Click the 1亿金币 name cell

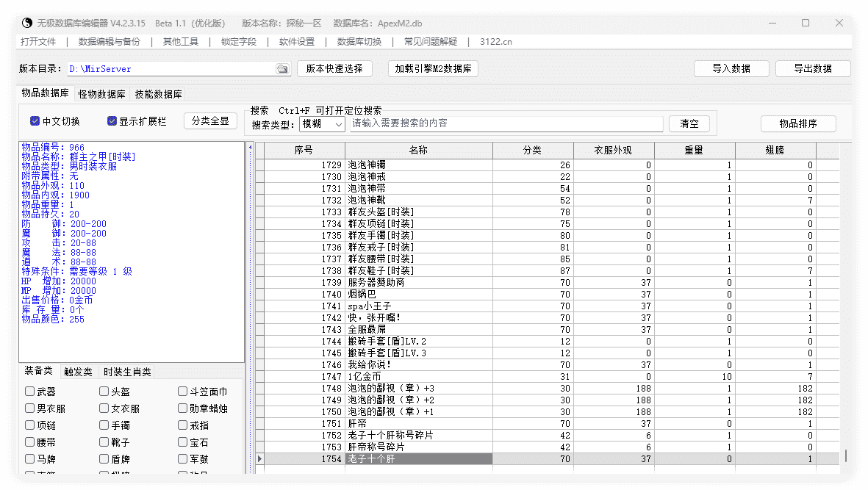pyautogui.click(x=418, y=377)
